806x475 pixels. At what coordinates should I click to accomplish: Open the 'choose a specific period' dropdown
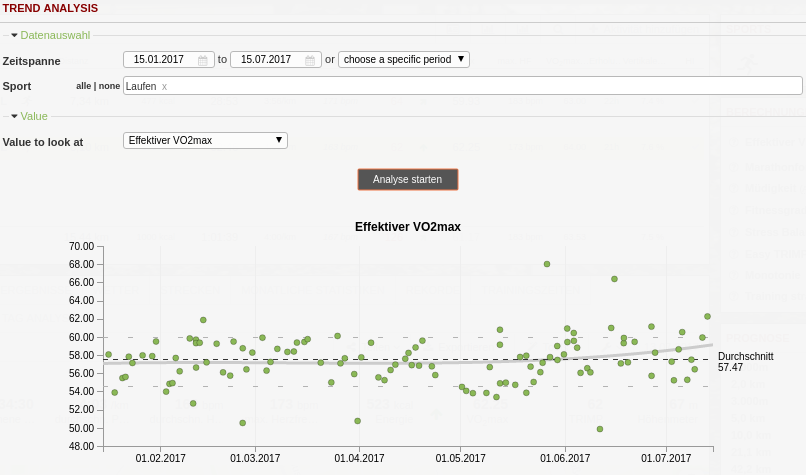(x=403, y=59)
